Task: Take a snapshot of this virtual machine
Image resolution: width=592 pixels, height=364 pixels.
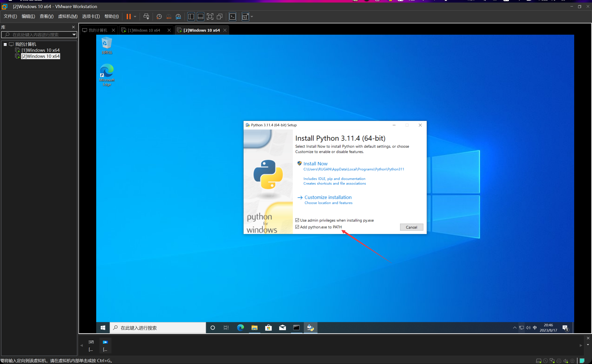Action: (159, 17)
